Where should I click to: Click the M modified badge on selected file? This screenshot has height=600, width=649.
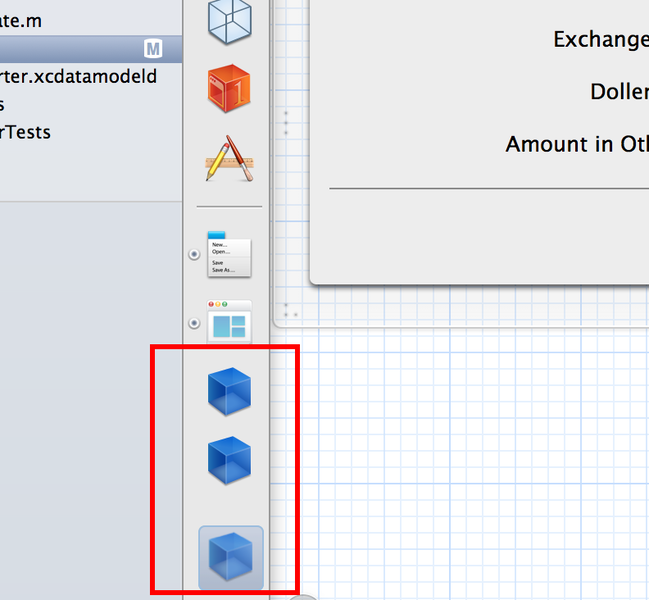[x=153, y=48]
